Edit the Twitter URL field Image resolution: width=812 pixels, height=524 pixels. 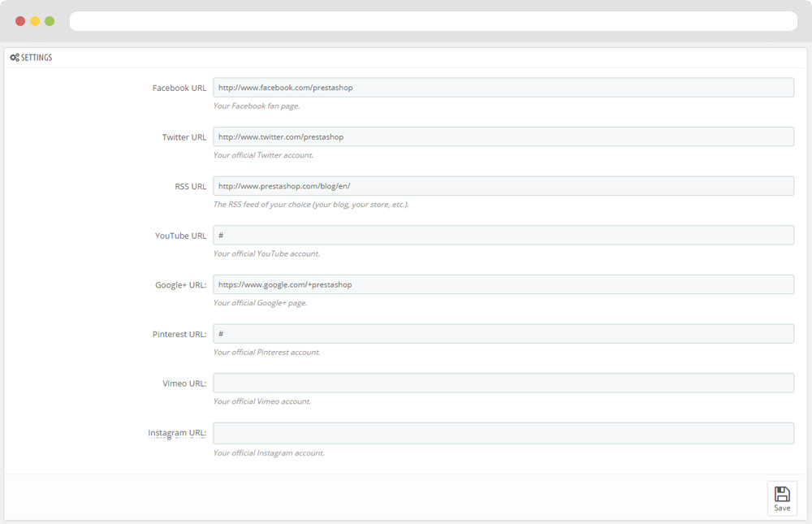click(x=503, y=136)
